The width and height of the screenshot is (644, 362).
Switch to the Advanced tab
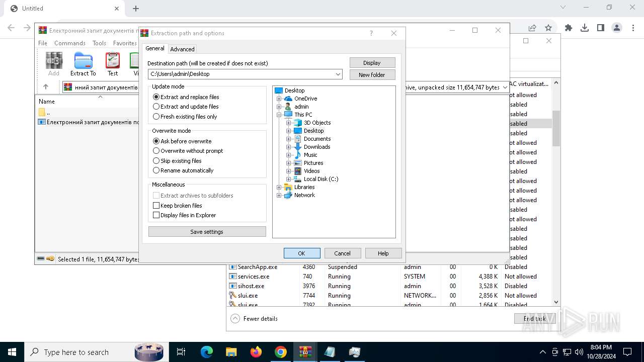182,49
